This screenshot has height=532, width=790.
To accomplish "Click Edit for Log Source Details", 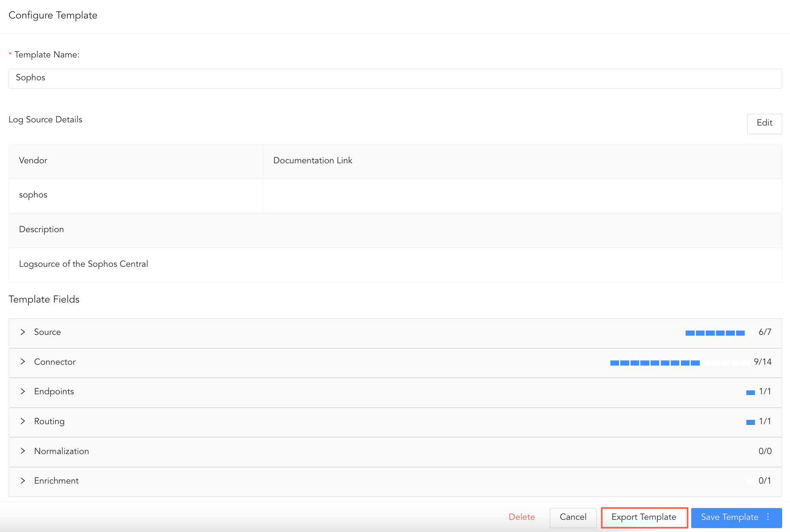I will [764, 123].
